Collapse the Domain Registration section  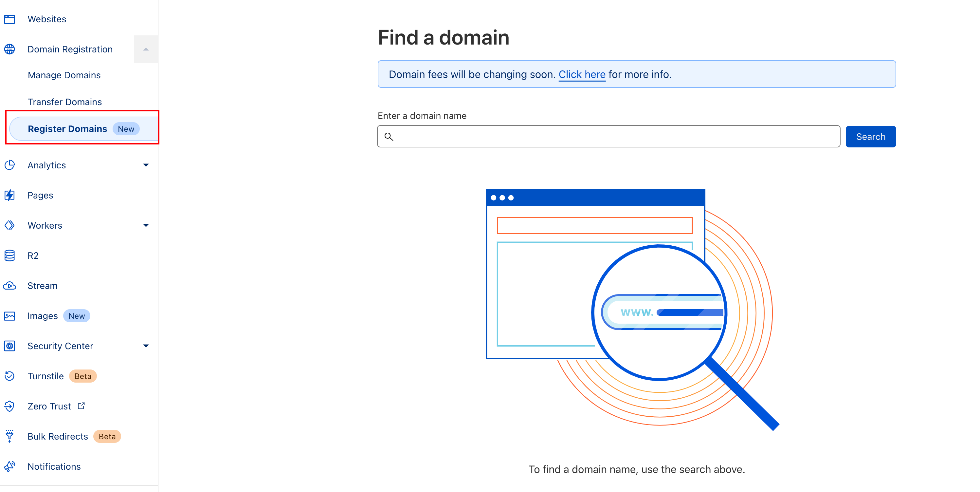click(146, 49)
